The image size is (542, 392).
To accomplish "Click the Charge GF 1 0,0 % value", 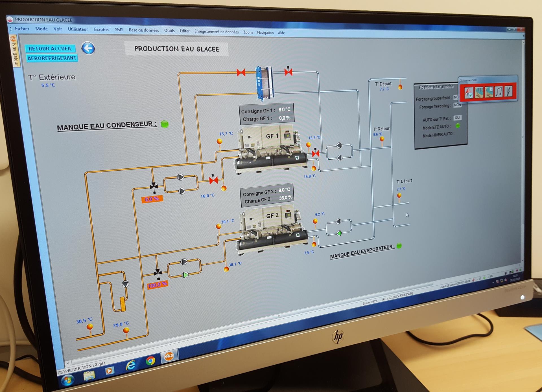I will 285,118.
